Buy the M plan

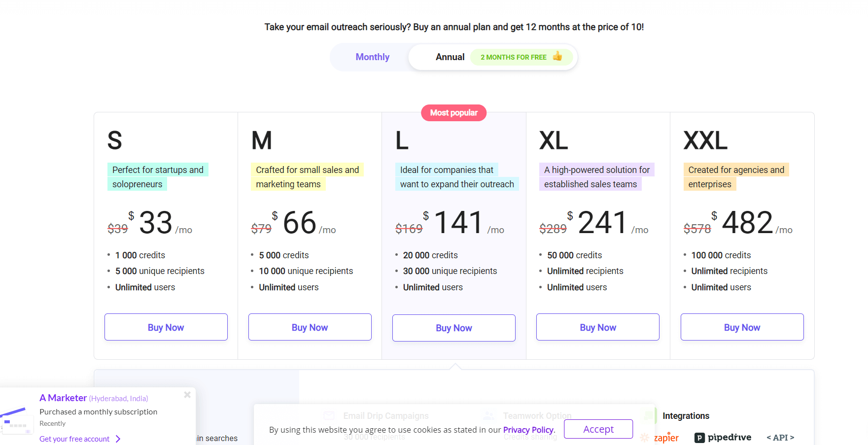click(x=310, y=327)
